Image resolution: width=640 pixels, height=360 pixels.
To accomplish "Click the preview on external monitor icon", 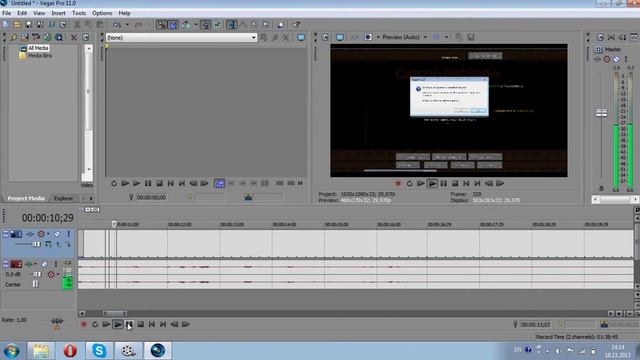I will click(340, 37).
